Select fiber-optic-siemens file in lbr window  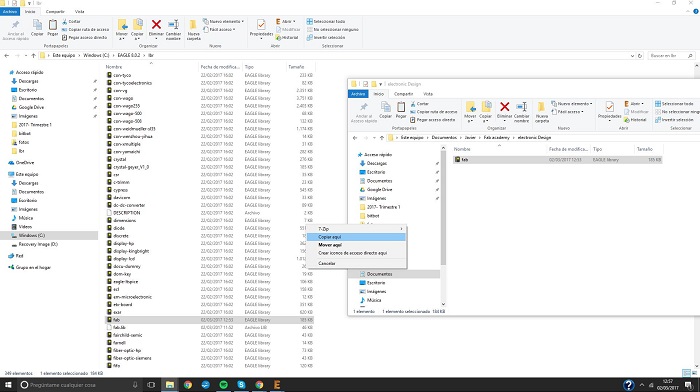pos(129,358)
